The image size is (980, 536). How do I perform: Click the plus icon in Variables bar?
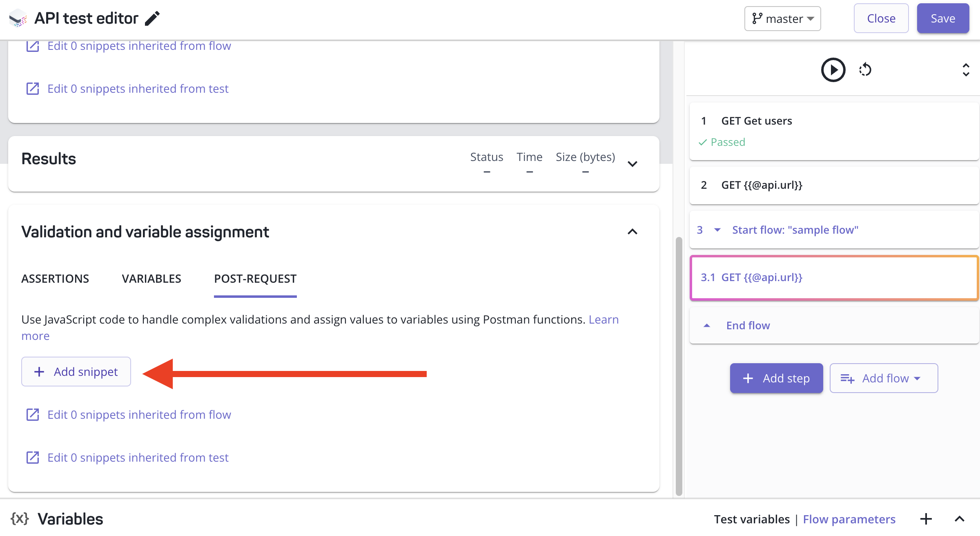tap(926, 519)
